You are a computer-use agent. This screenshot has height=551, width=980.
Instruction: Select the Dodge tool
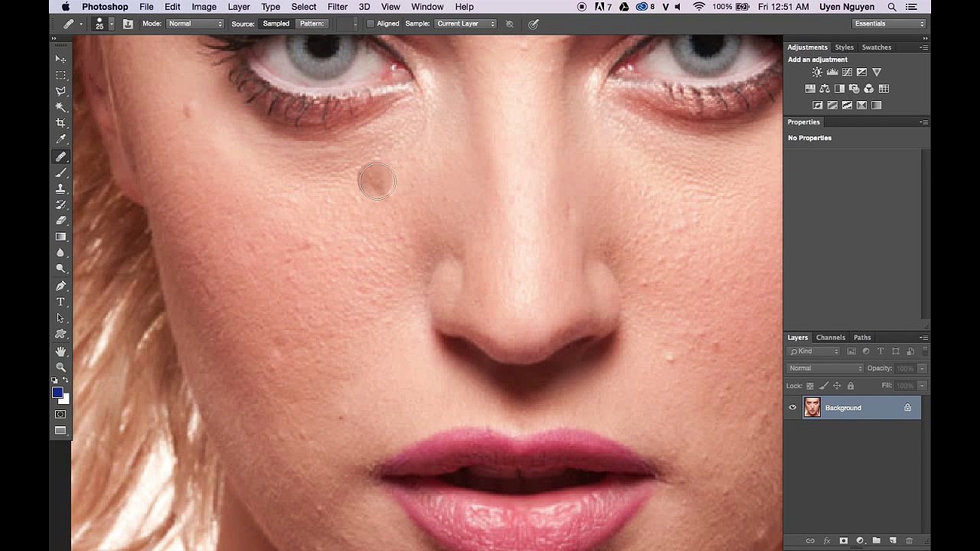(60, 269)
